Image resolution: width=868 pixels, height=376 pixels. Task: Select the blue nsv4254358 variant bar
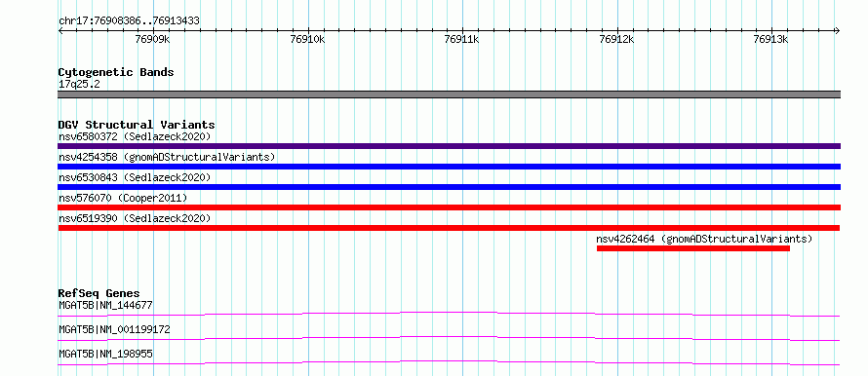[x=449, y=167]
